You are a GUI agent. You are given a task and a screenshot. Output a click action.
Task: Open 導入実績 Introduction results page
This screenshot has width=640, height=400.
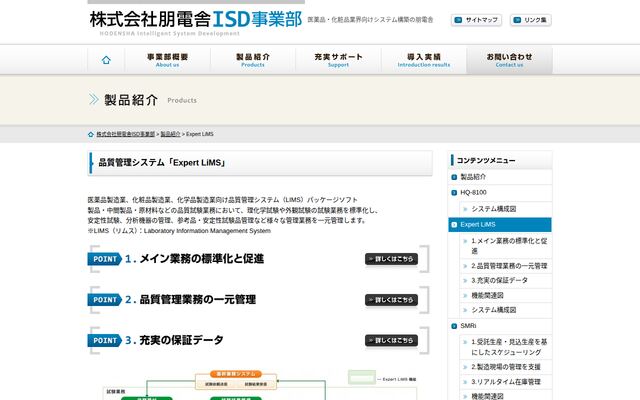[x=424, y=60]
